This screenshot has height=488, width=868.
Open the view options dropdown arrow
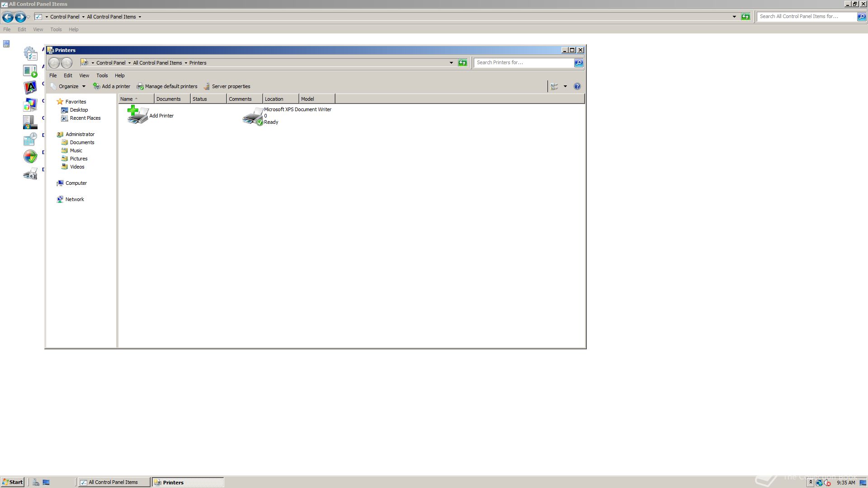(565, 86)
